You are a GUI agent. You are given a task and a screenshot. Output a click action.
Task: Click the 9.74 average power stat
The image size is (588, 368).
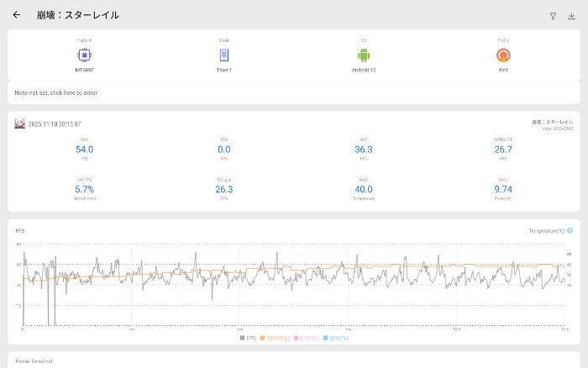pyautogui.click(x=503, y=189)
